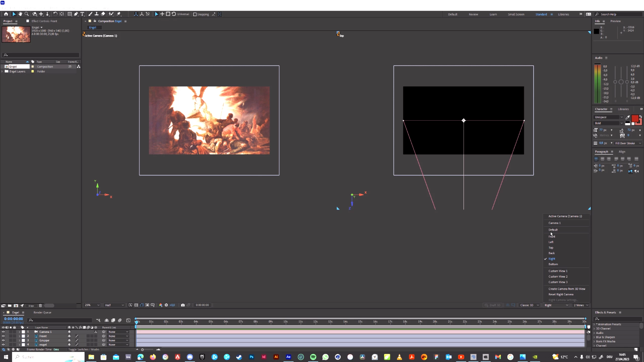Click Toggle Switches / Modes button
Viewport: 644px width, 362px height.
pos(84,349)
